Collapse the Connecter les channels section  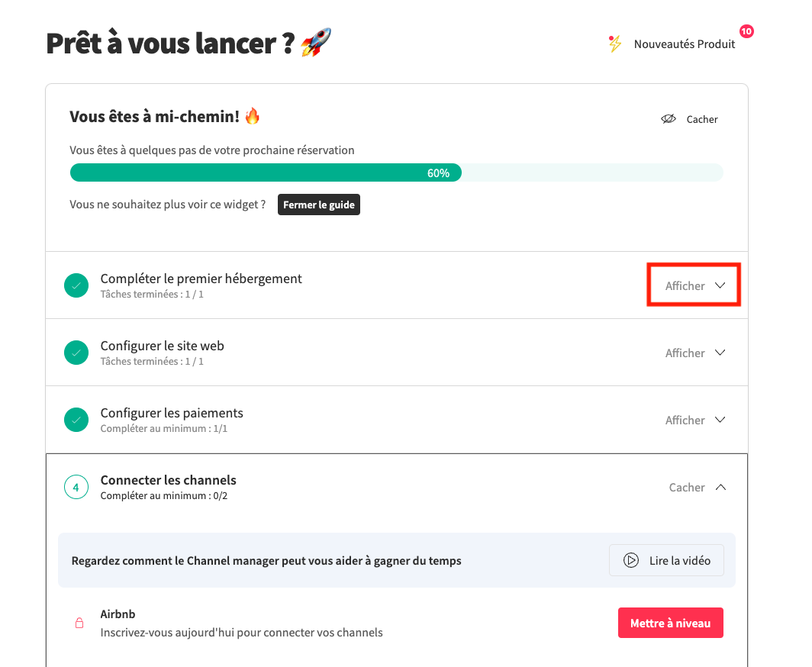click(697, 487)
